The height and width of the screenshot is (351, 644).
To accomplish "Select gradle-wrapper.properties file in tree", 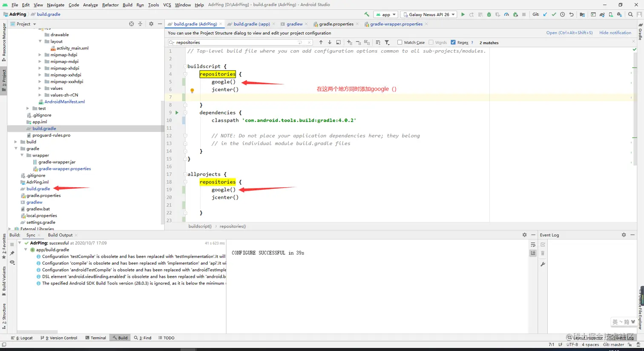I will [x=64, y=169].
